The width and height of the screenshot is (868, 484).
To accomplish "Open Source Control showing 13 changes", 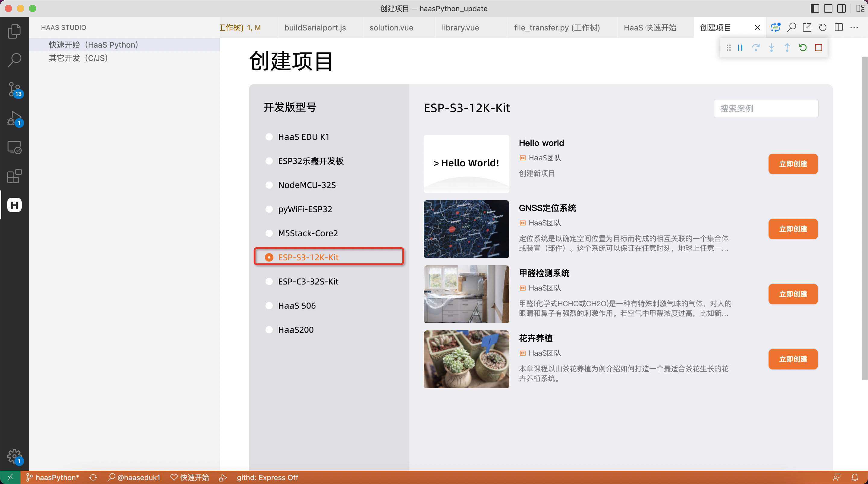I will pos(14,89).
